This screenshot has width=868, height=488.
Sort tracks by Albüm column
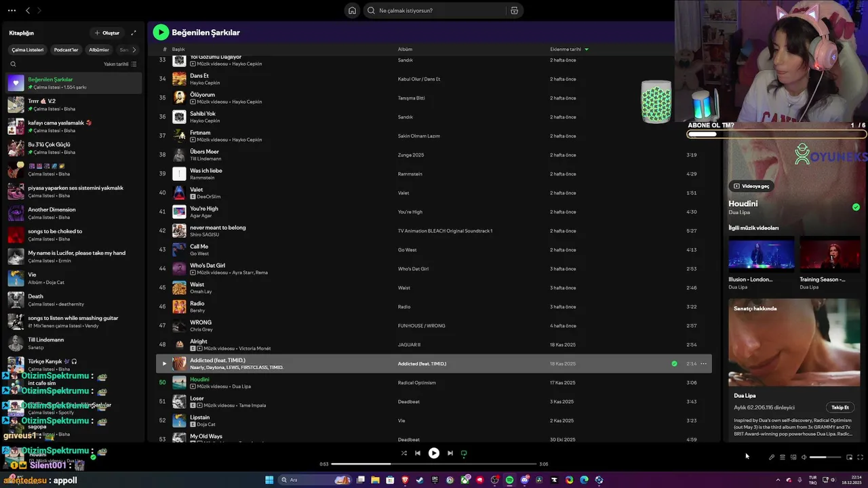[405, 49]
